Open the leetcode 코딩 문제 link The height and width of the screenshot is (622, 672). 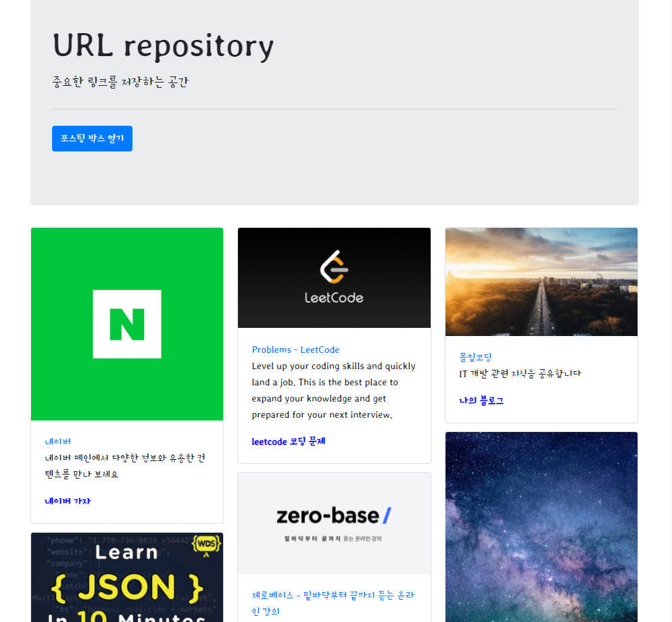point(289,441)
